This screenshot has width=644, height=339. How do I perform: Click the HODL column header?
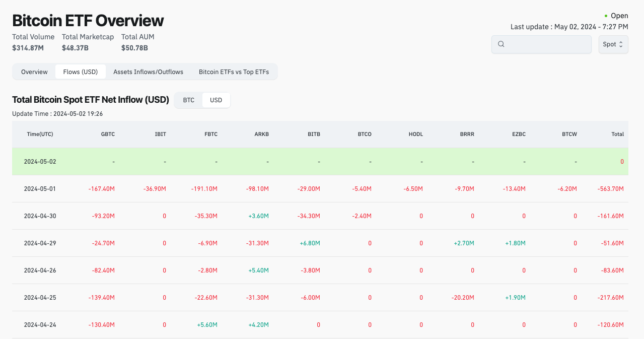pos(416,134)
